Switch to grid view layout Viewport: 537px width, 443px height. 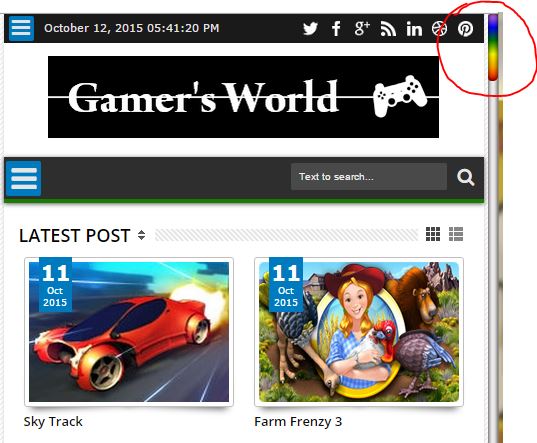pos(433,234)
